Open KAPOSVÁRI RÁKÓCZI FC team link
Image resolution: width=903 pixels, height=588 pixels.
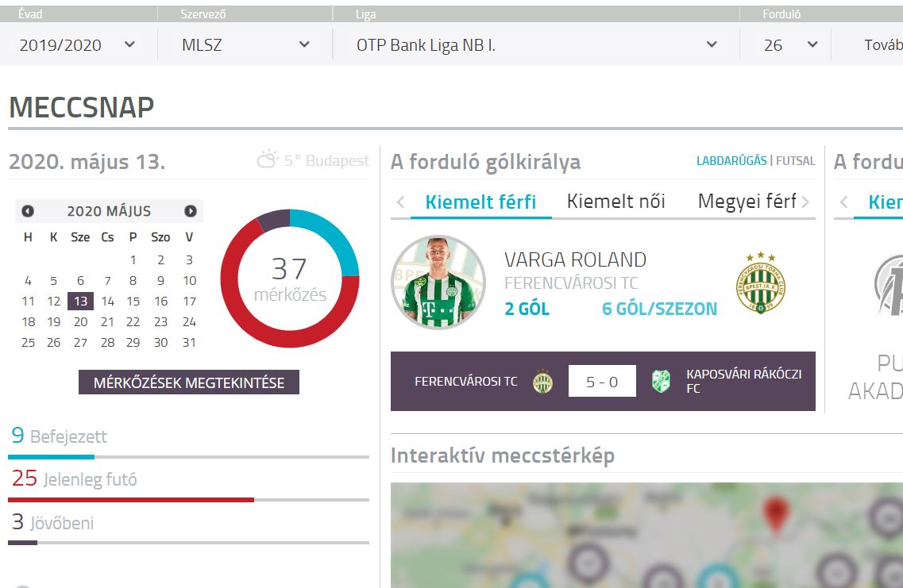(x=743, y=381)
